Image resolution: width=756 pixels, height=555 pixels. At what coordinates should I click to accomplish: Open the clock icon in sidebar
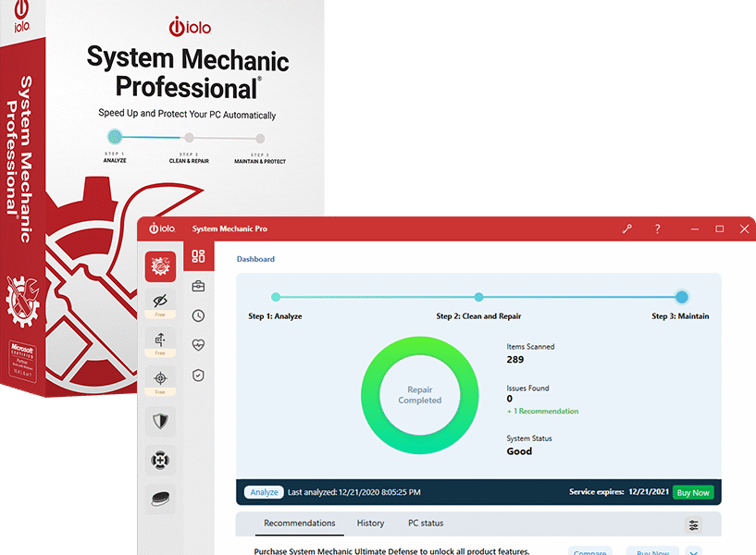tap(198, 316)
